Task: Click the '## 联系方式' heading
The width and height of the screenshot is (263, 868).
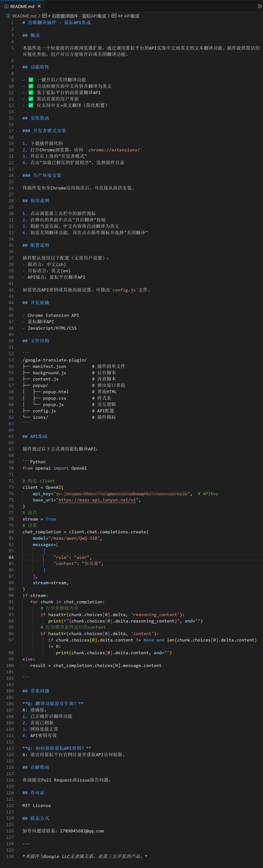Action: click(36, 818)
